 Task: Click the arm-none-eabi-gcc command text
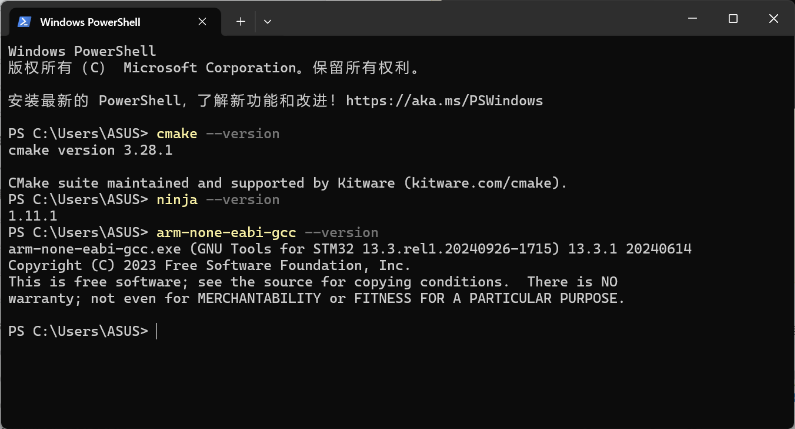click(226, 232)
